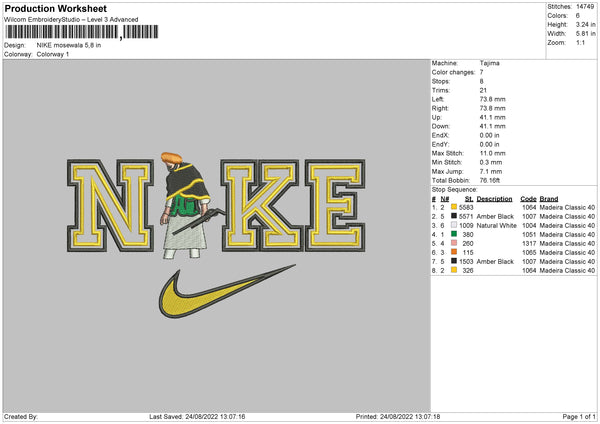
Task: Click the black swatch in row 1503
Action: pyautogui.click(x=454, y=261)
